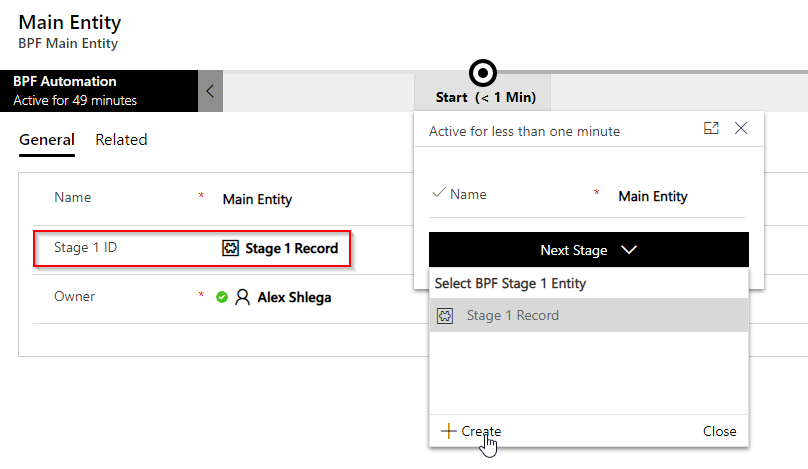Click the entity icon beside Stage 1 Record lookup
The height and width of the screenshot is (469, 808).
coord(230,248)
